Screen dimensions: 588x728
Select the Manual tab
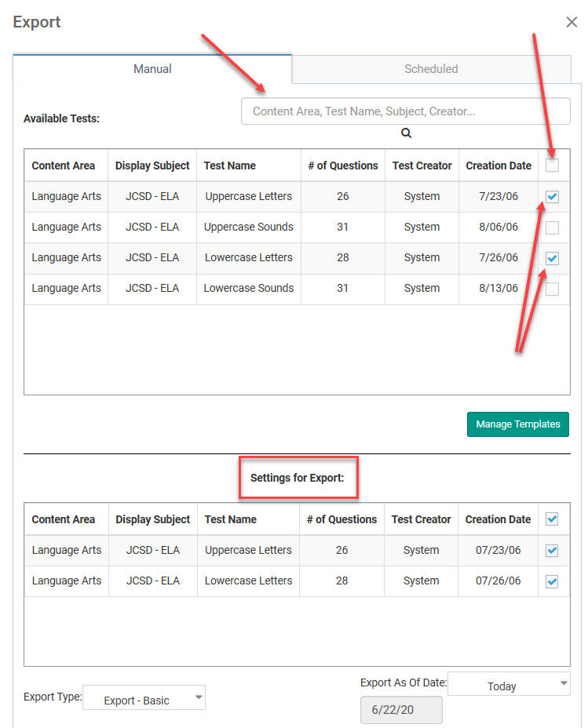(x=152, y=69)
